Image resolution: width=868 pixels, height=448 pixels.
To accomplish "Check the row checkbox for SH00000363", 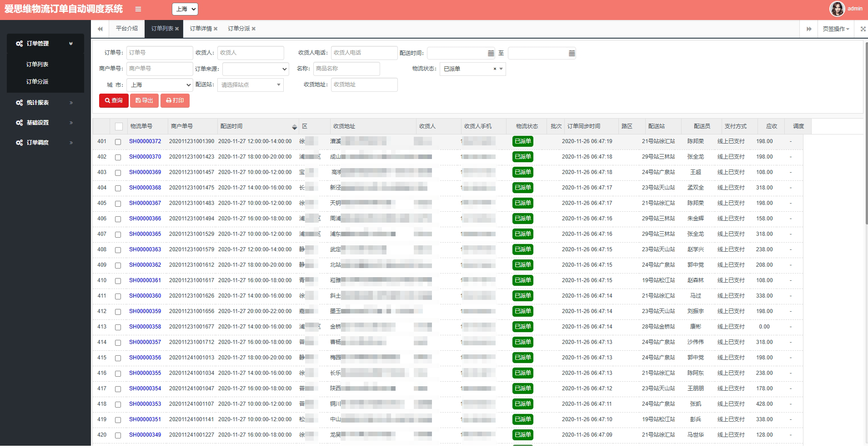I will [118, 250].
